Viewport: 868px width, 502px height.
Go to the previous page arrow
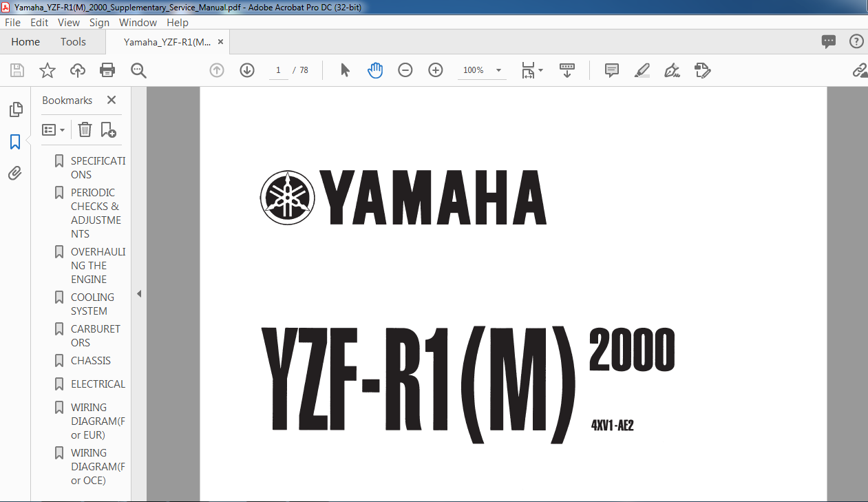coord(217,70)
